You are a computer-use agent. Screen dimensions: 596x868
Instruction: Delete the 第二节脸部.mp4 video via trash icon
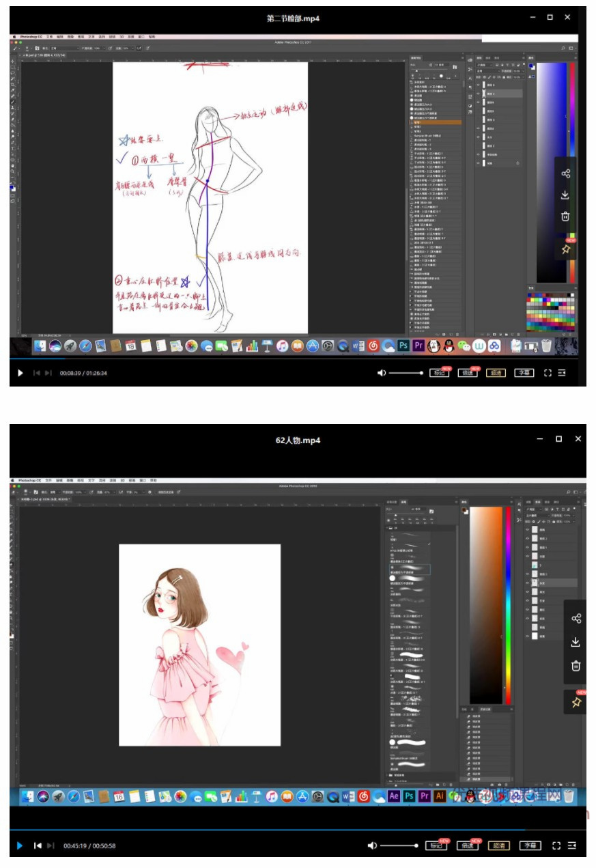565,216
